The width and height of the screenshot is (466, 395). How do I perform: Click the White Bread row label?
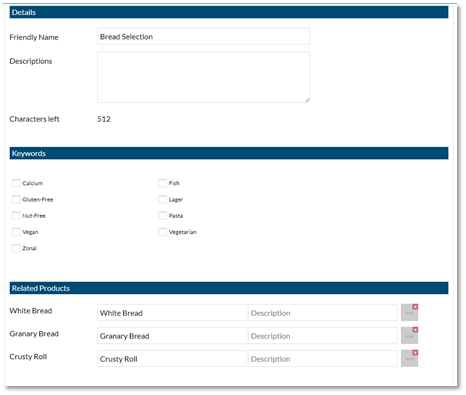coord(31,311)
